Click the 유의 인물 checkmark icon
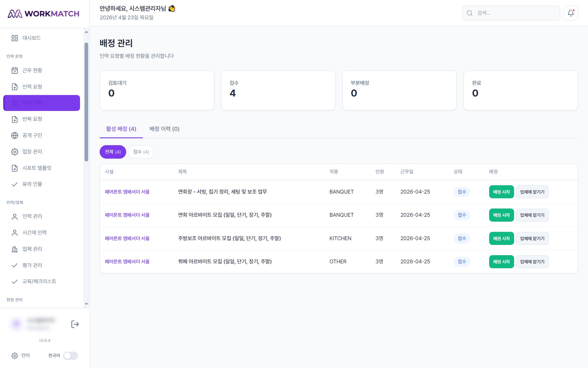The height and width of the screenshot is (368, 588). [15, 184]
